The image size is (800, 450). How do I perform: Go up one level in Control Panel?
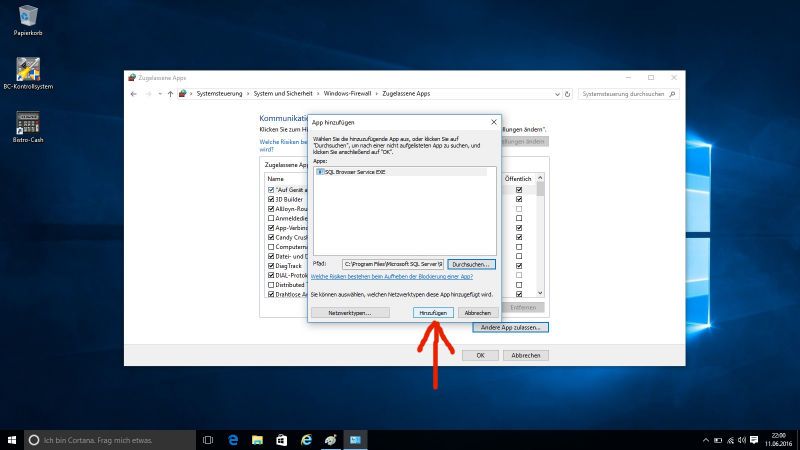click(170, 94)
